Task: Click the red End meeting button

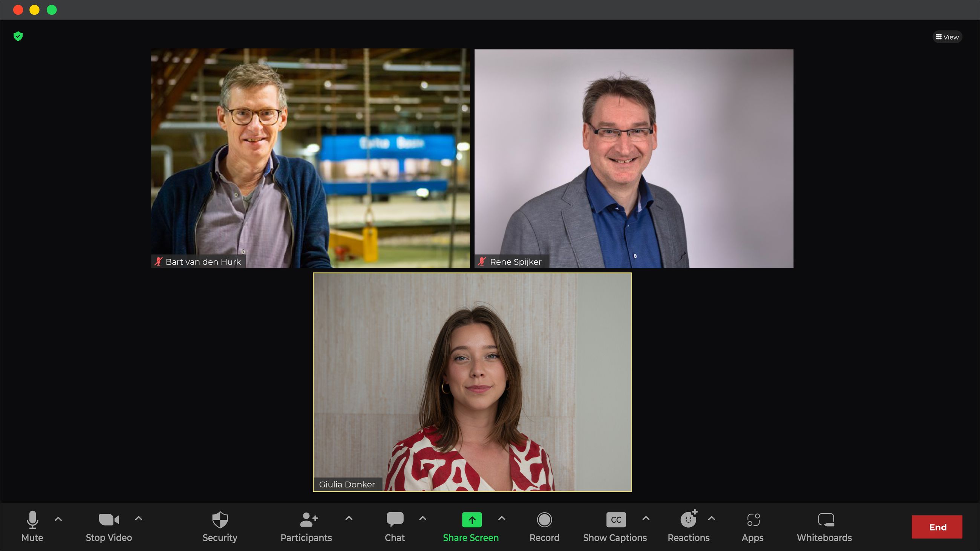Action: pos(937,527)
